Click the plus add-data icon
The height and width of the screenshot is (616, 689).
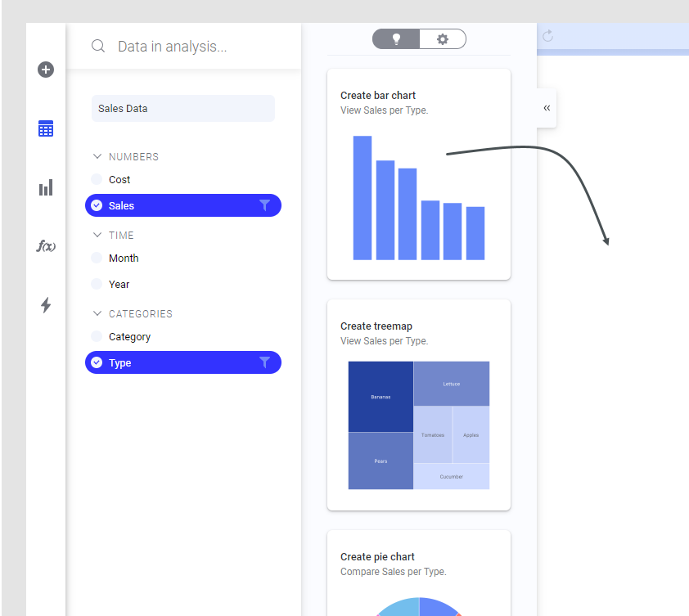point(46,70)
